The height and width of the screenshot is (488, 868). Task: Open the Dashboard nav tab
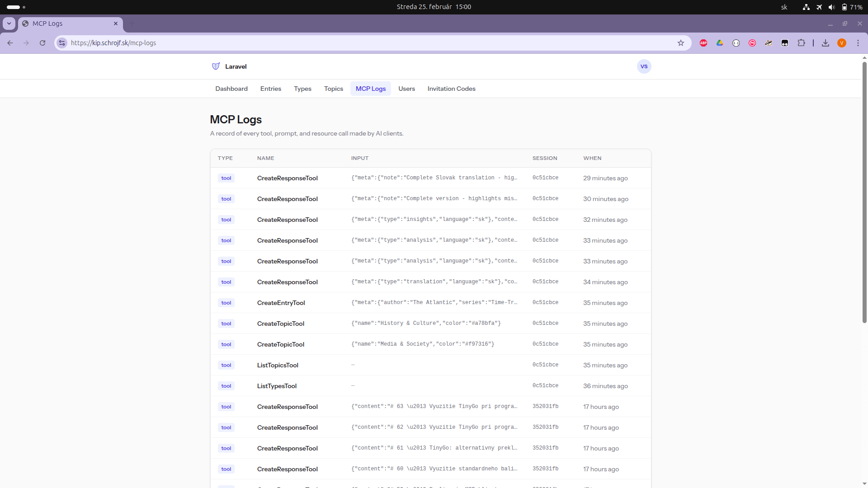click(x=231, y=89)
